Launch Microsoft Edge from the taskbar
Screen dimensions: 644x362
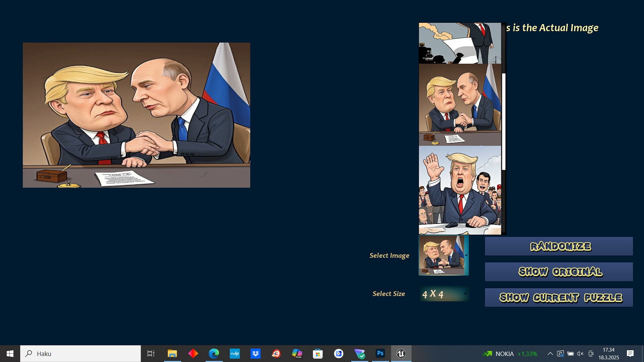point(214,353)
